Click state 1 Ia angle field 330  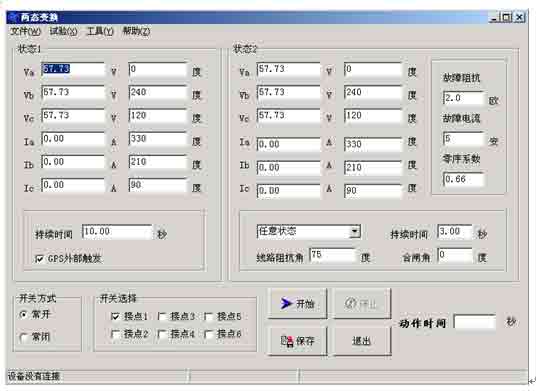(x=158, y=139)
